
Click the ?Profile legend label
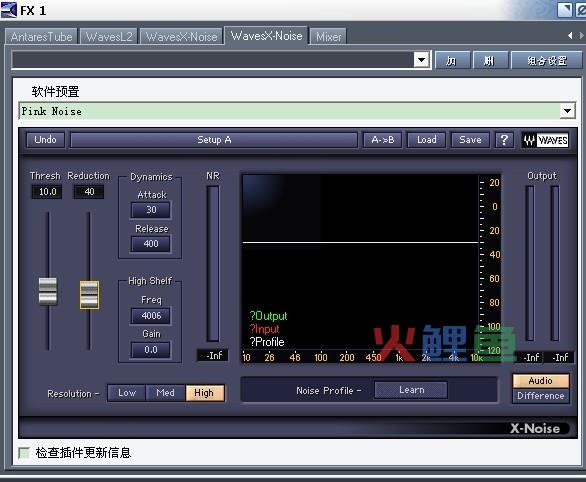point(267,342)
